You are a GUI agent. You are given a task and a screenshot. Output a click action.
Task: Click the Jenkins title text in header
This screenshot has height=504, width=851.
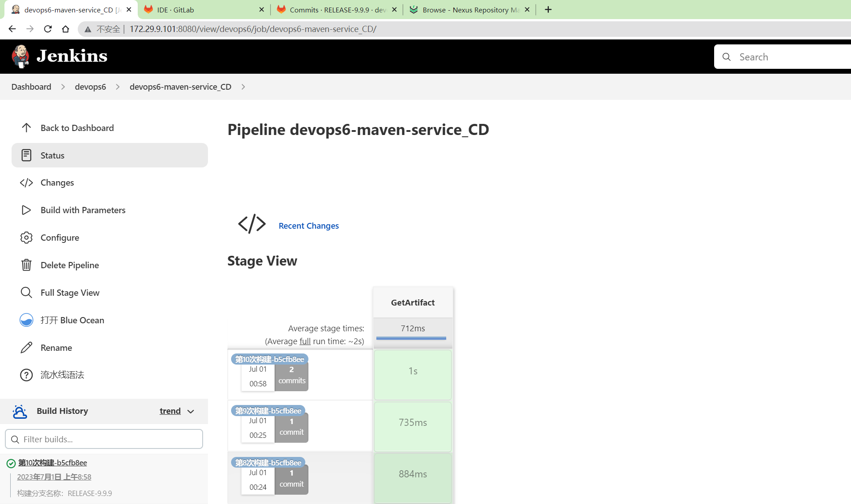pos(72,56)
